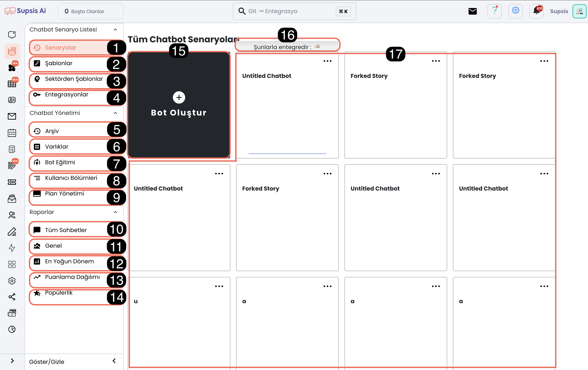Open notifications bell with 605 badge
Screen dimensions: 588x370
point(536,11)
